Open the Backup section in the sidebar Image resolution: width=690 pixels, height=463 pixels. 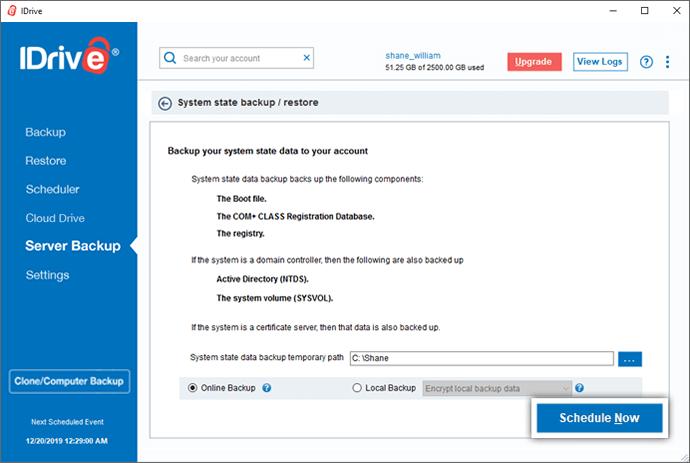coord(46,132)
